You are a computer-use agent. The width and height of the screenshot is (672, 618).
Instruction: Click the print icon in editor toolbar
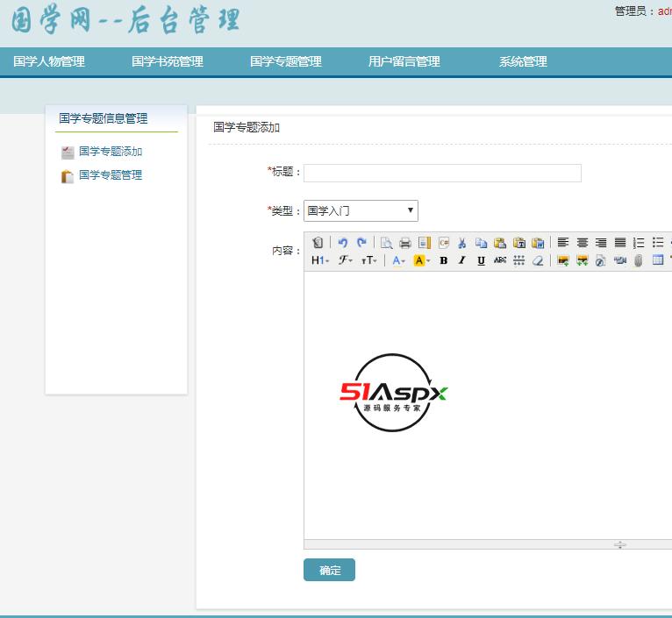coord(405,243)
